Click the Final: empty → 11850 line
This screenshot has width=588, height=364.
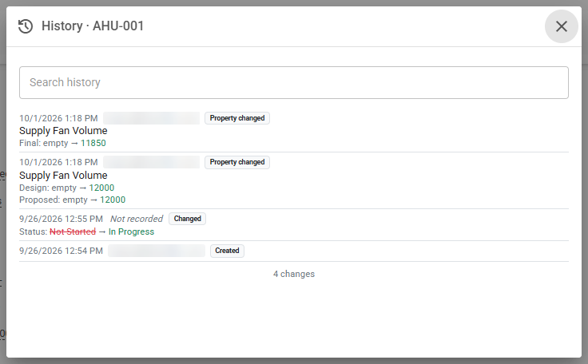(62, 143)
